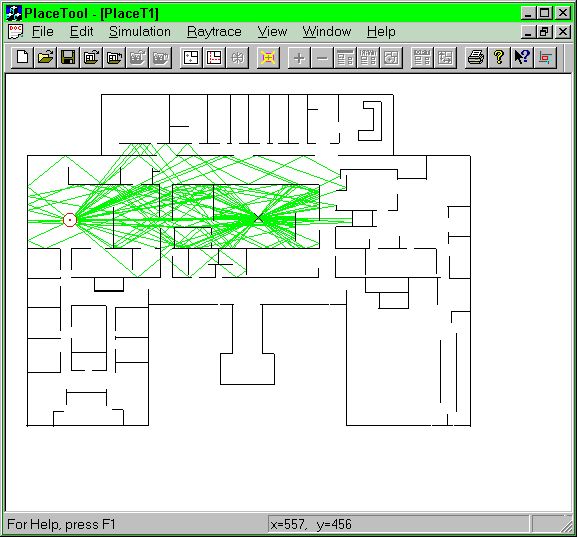577x537 pixels.
Task: Open the Window menu
Action: (327, 32)
